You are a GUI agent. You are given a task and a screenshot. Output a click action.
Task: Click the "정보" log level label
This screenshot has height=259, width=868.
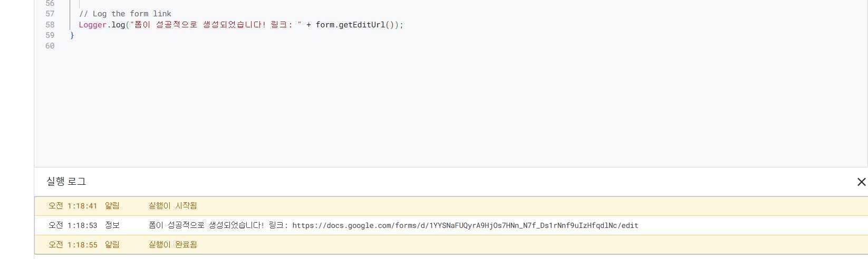[112, 225]
